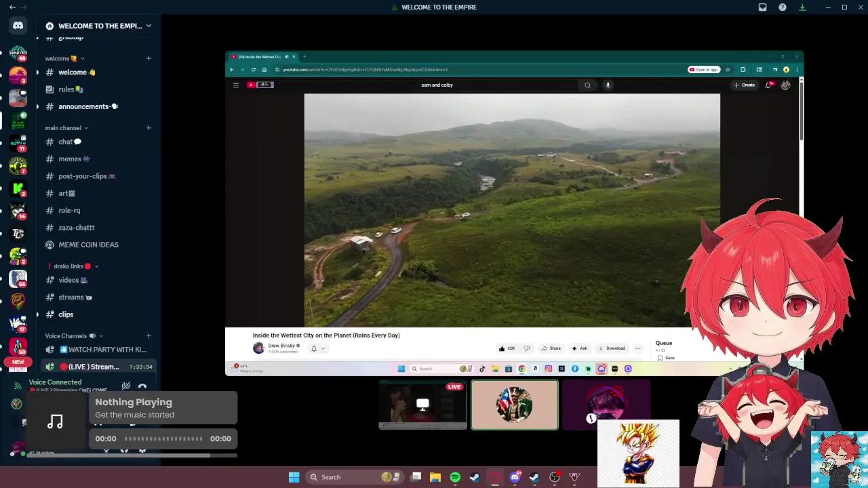This screenshot has height=488, width=868.
Task: Click the browser address bar URL
Action: pos(366,69)
